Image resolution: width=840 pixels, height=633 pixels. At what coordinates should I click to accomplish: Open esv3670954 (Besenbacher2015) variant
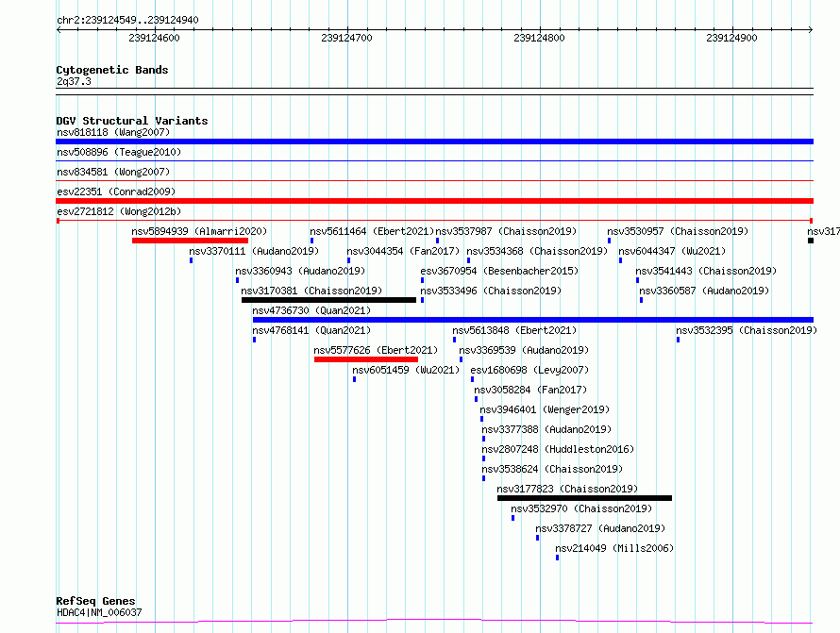[x=500, y=271]
